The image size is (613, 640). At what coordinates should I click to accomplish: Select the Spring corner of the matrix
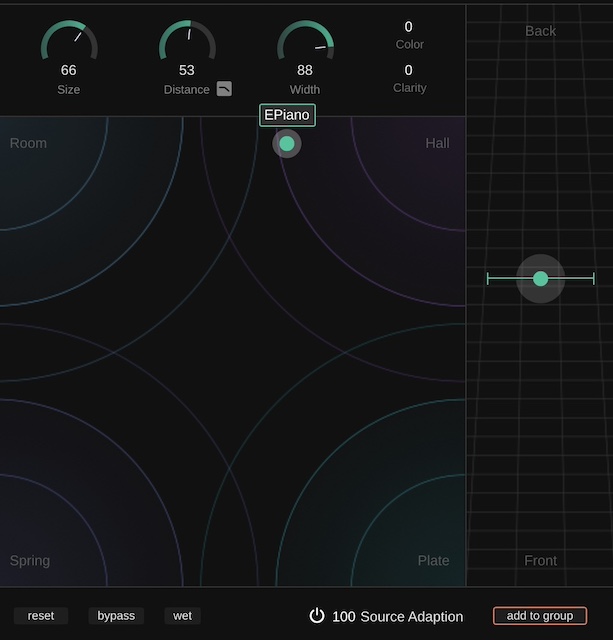point(30,561)
